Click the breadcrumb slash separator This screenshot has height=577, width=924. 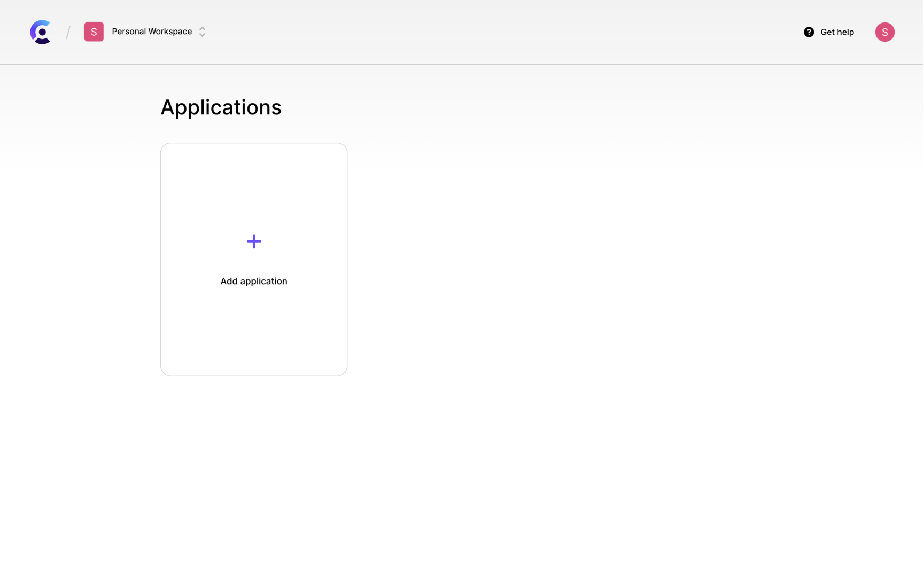coord(68,32)
